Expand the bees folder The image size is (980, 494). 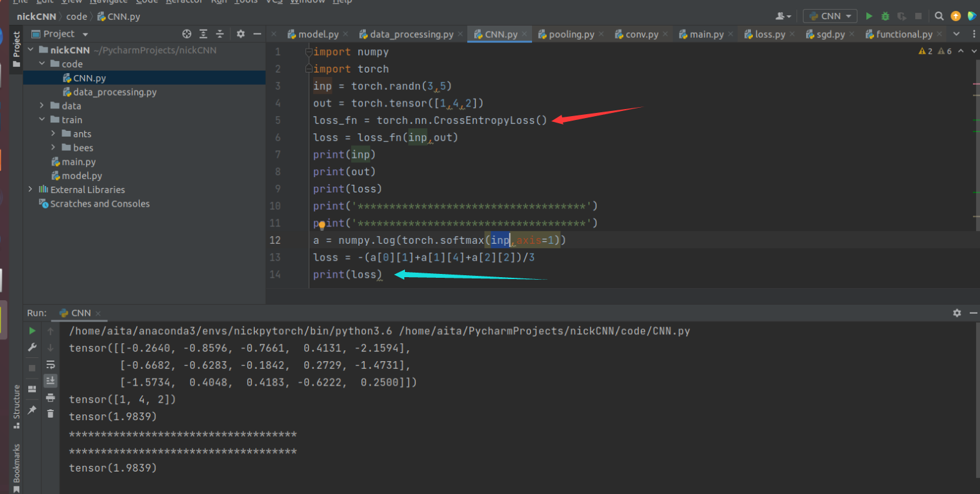(53, 148)
